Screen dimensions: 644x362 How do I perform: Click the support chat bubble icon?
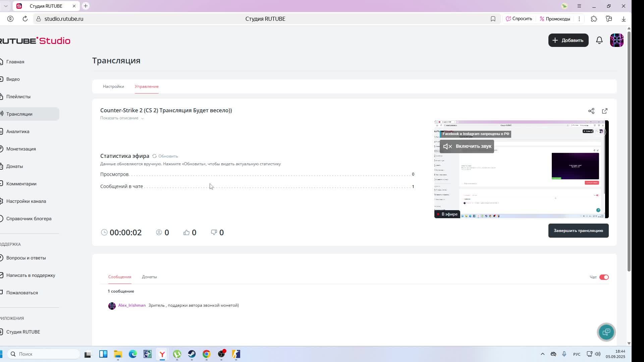[x=606, y=332]
